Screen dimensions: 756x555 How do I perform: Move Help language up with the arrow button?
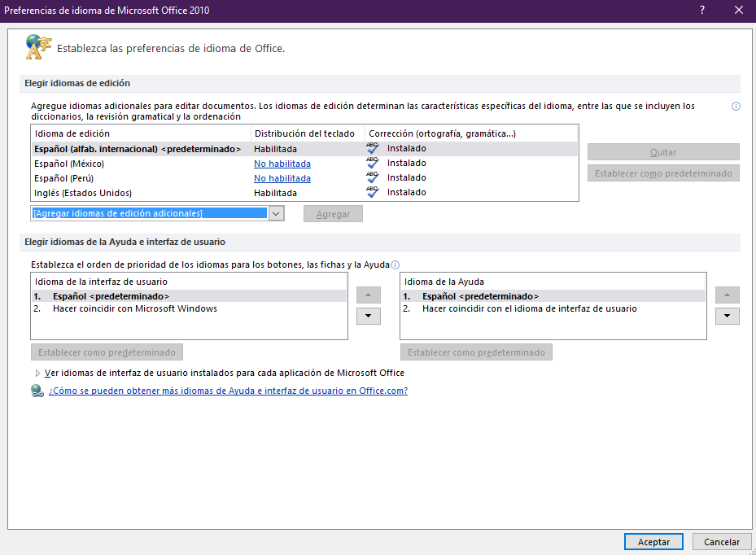[x=727, y=295]
